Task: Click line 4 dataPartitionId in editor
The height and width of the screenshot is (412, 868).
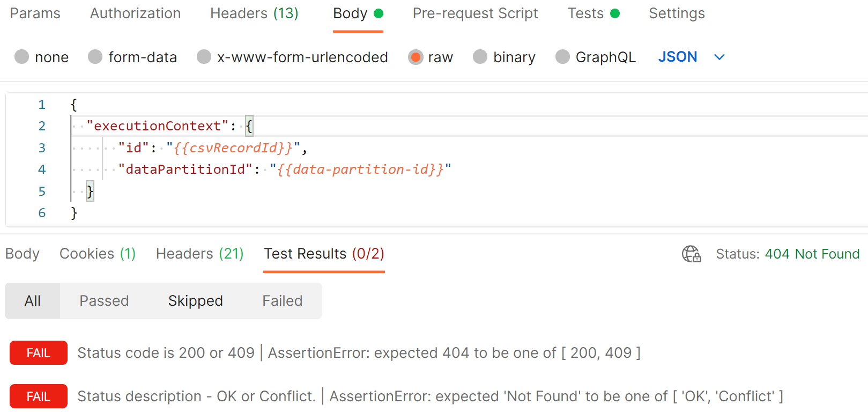Action: (x=185, y=170)
